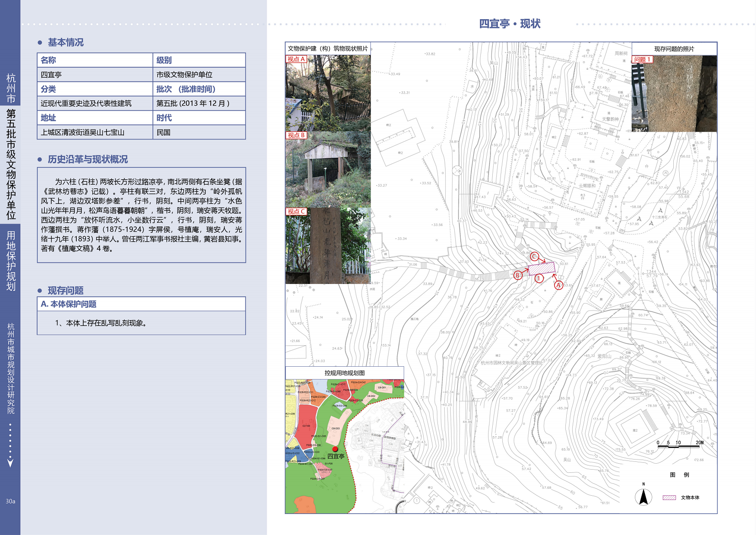Click the purple hatched pavilion footprint on map
Image resolution: width=756 pixels, height=535 pixels.
pos(542,268)
